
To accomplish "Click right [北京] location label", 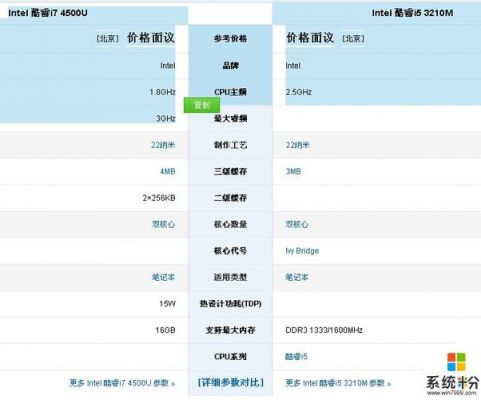I will click(353, 38).
